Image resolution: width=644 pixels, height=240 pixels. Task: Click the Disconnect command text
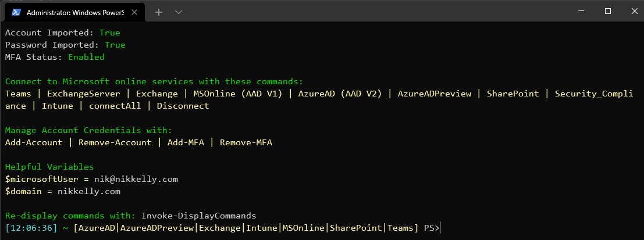point(183,106)
